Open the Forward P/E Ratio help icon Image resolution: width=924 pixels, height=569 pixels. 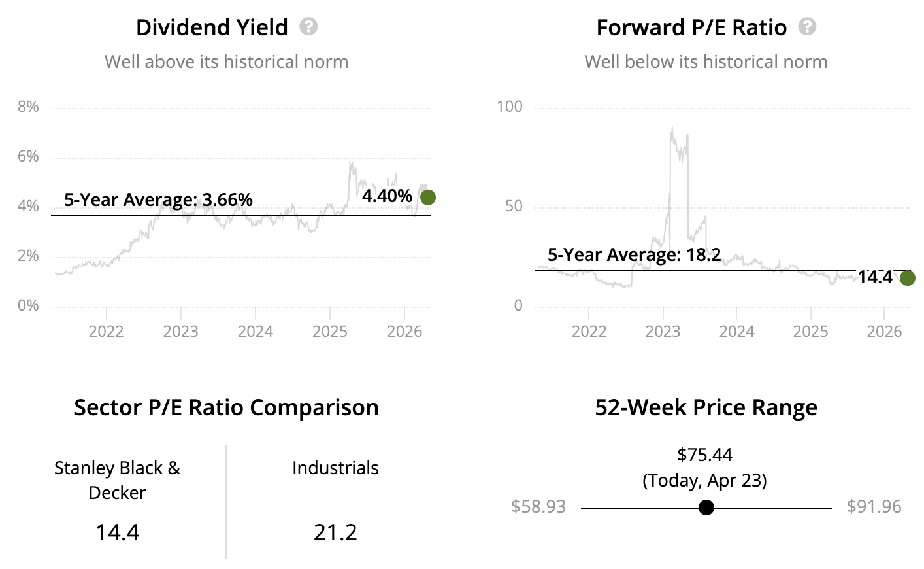coord(807,27)
